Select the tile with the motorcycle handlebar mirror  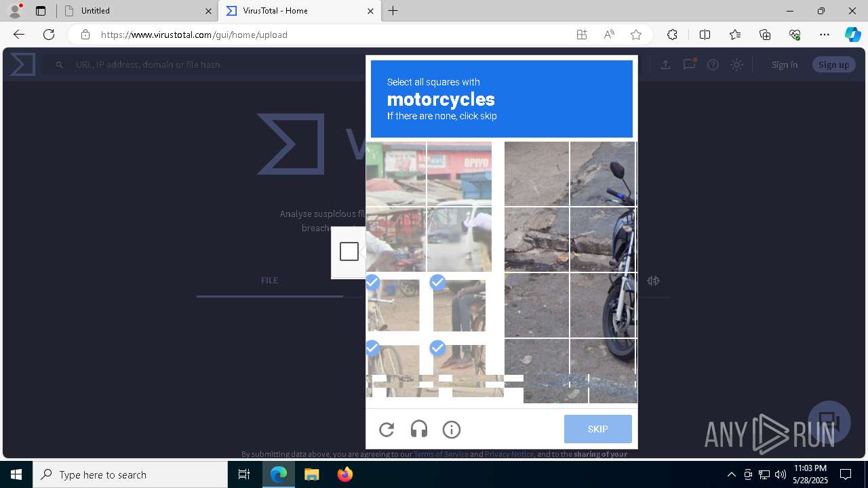coord(603,174)
